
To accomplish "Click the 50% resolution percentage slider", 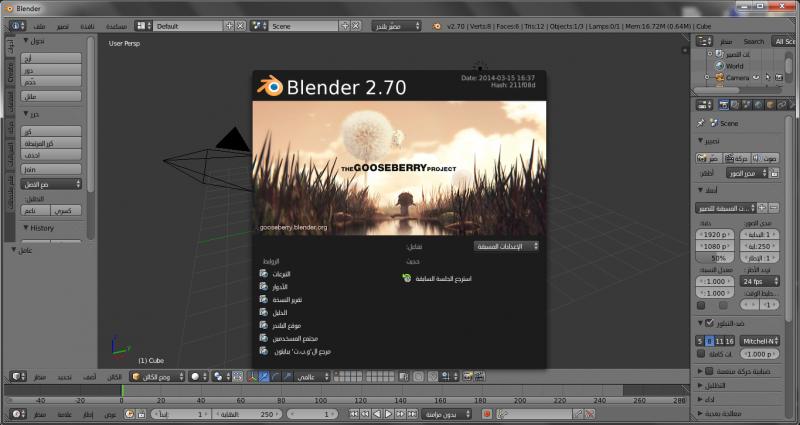I will click(715, 258).
